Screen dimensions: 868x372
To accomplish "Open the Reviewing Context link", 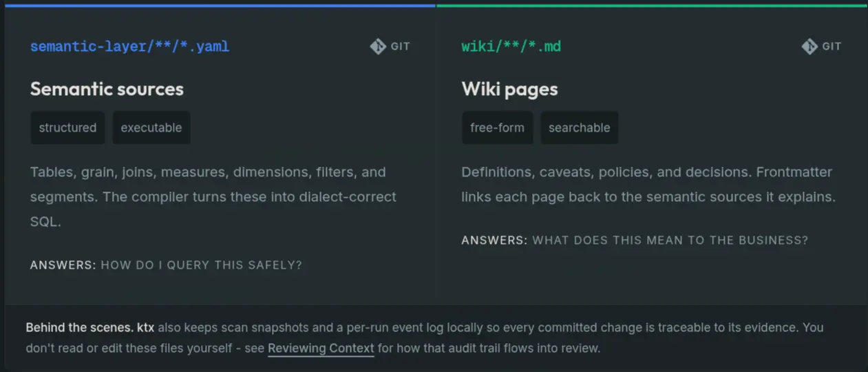I will 321,349.
